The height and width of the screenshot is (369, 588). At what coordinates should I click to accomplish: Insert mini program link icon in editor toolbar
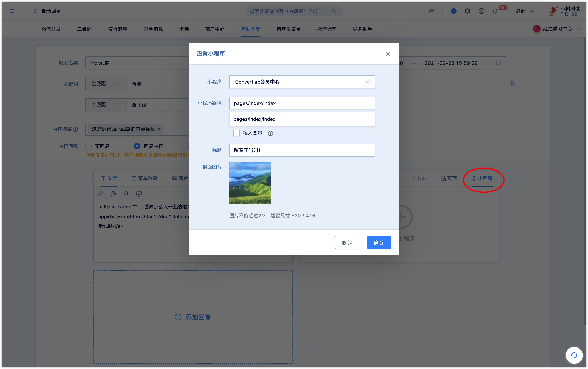pos(113,194)
